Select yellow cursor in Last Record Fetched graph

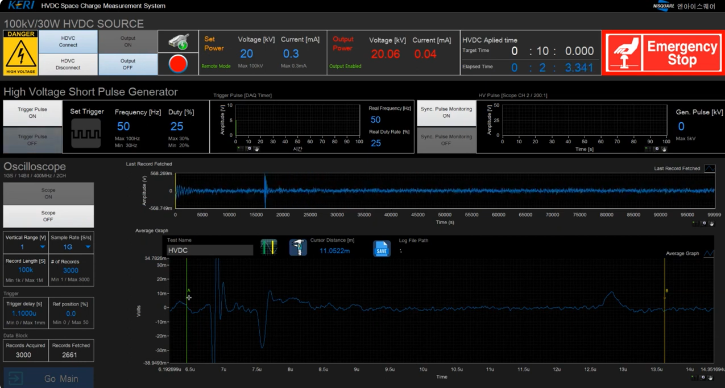(175, 191)
